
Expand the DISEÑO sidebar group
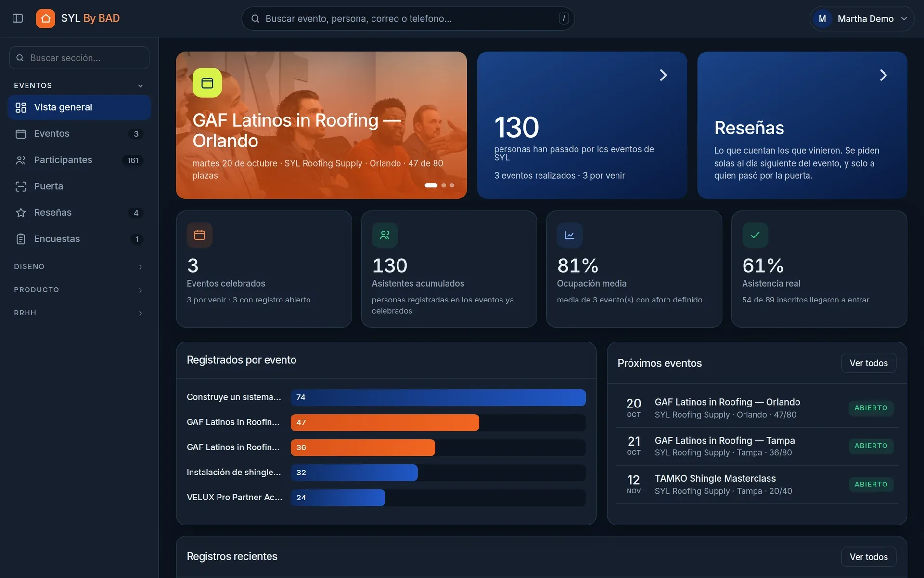click(79, 267)
